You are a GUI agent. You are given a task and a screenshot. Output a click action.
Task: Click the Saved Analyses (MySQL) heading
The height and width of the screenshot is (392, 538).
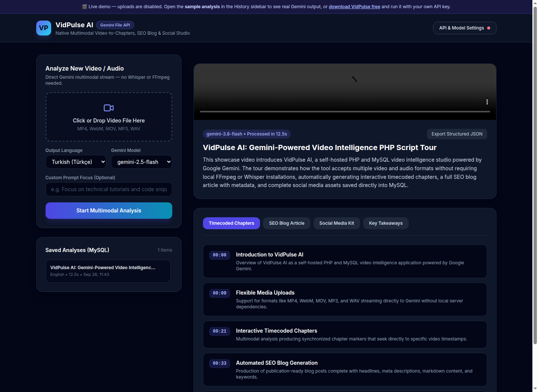77,250
